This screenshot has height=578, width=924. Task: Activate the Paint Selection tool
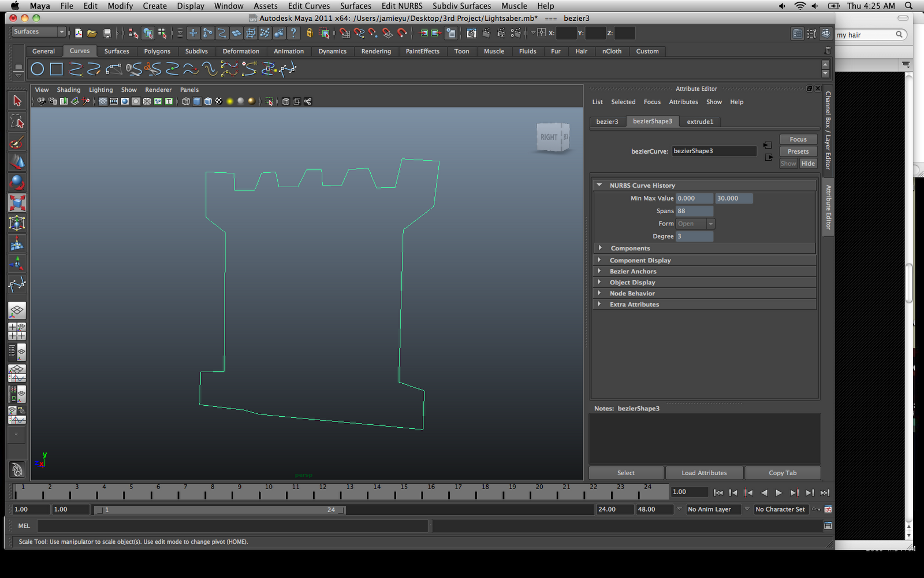tap(17, 142)
